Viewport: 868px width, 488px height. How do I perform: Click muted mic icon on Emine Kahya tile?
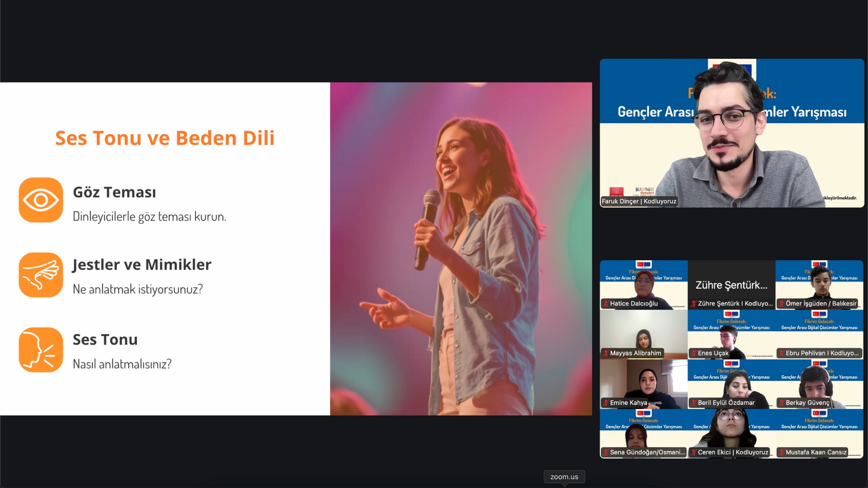[x=606, y=403]
